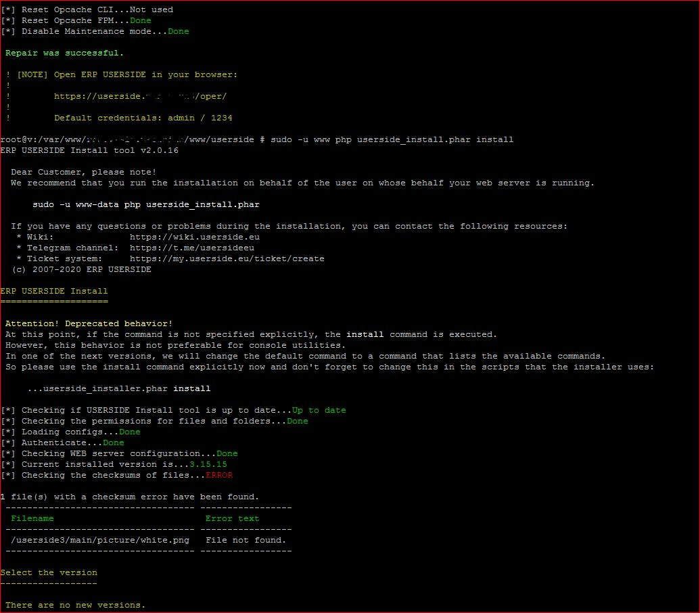Click the 'File not found.' cell
This screenshot has width=700, height=613.
click(x=246, y=540)
